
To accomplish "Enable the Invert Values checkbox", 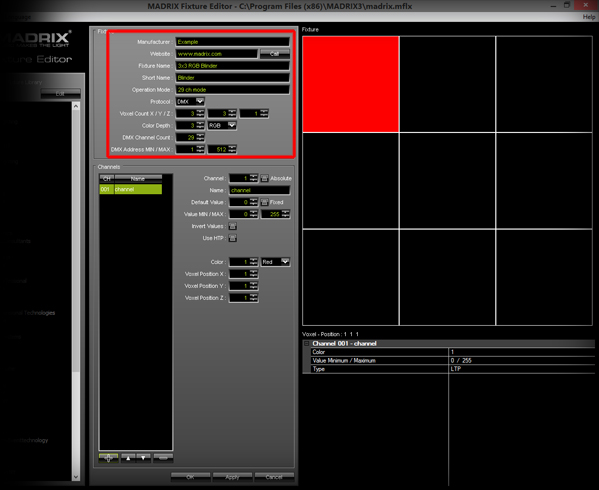I will click(232, 226).
